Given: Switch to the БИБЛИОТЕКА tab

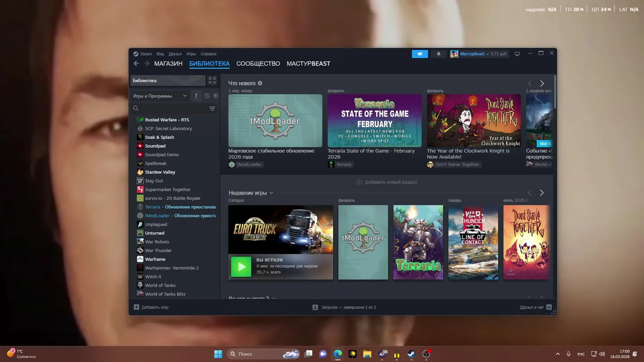Looking at the screenshot, I should [x=209, y=64].
